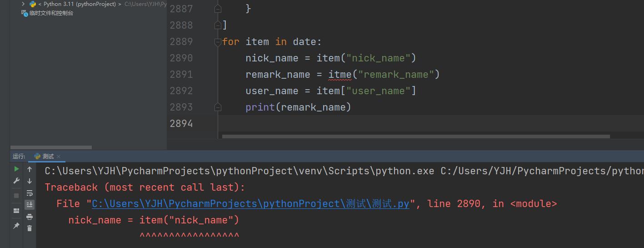Image resolution: width=644 pixels, height=248 pixels.
Task: Toggle soft-wrap in the console
Action: click(x=30, y=193)
